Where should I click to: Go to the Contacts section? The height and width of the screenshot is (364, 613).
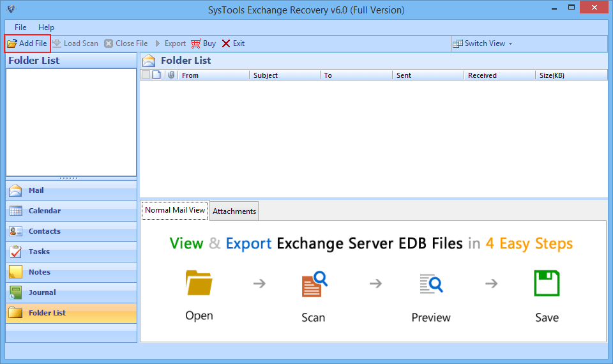[71, 231]
